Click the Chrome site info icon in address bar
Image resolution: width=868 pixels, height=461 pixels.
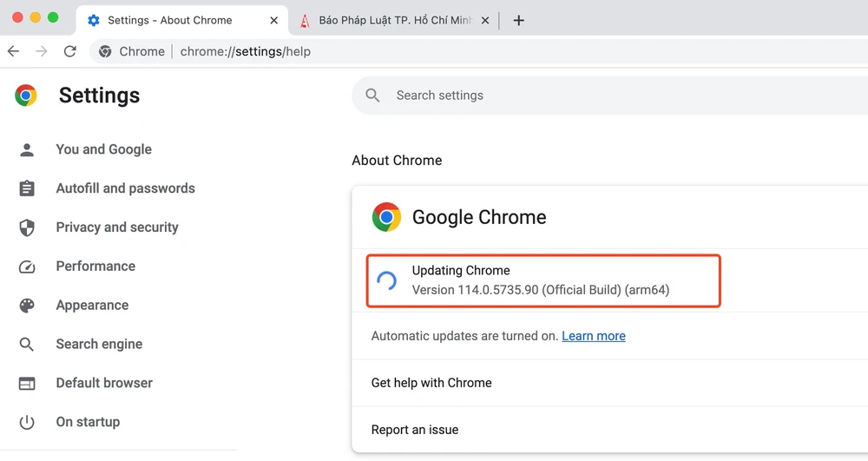(105, 51)
